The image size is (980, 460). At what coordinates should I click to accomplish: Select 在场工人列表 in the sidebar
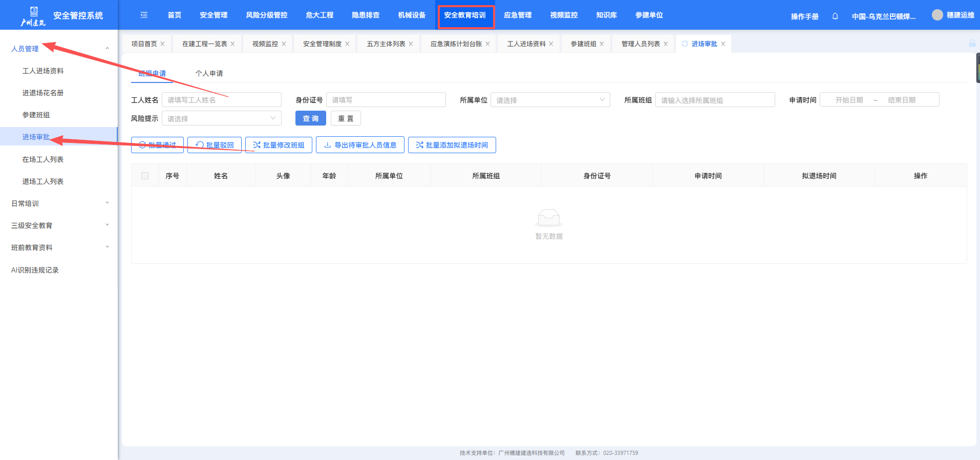point(43,159)
